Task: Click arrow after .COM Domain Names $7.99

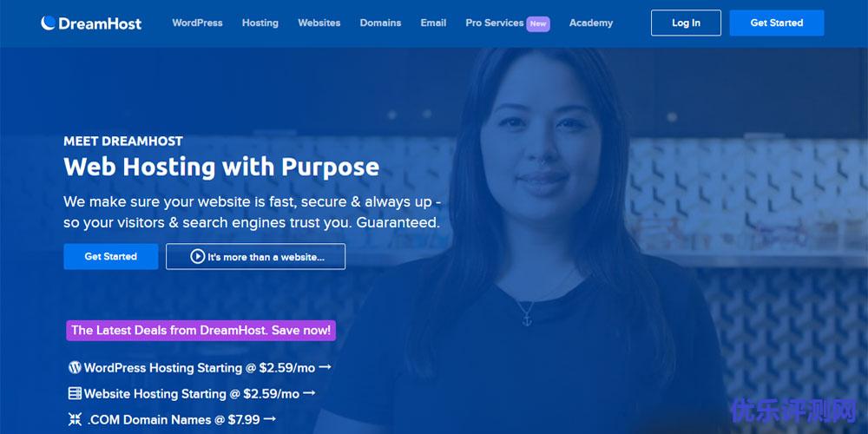Action: tap(270, 419)
